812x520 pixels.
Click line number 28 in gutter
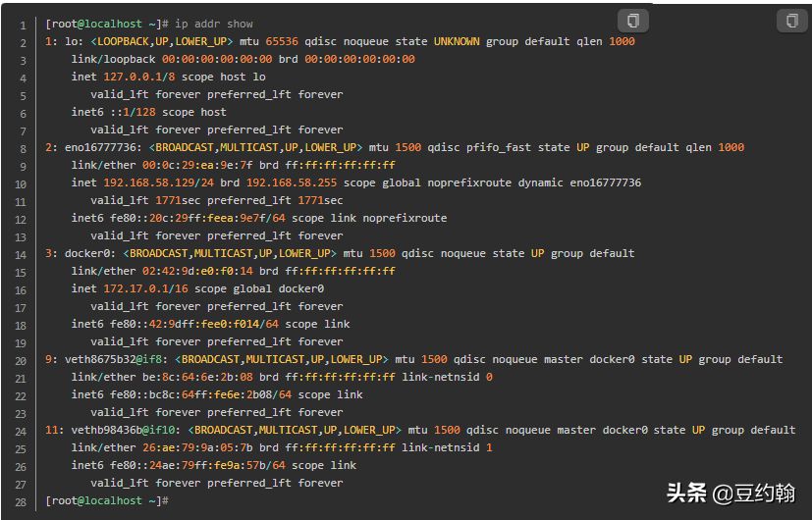pos(21,502)
